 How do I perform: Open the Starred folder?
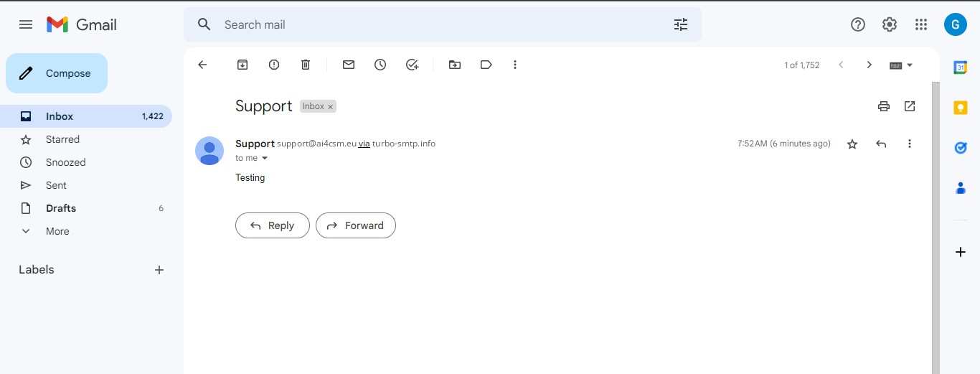pos(62,139)
